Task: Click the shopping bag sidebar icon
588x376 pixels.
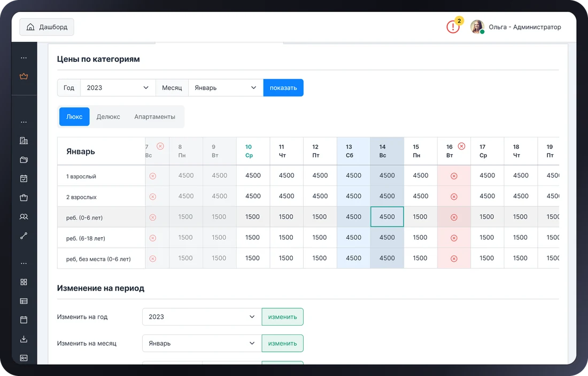Action: 24,198
